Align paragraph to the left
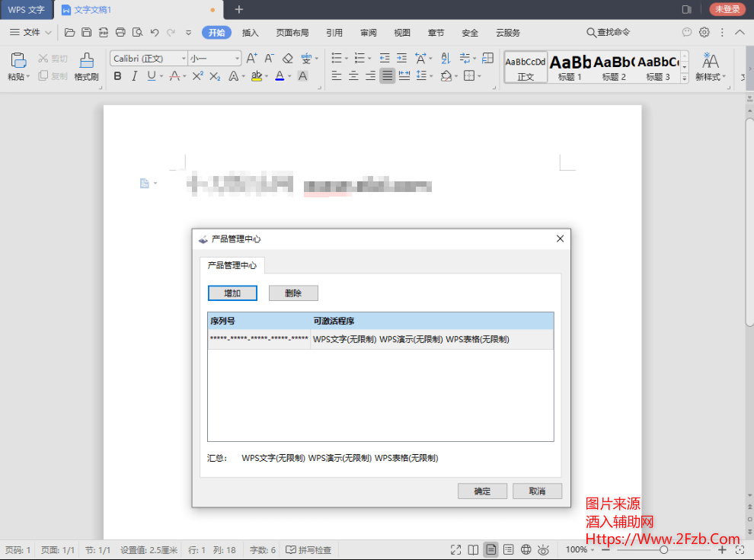The image size is (754, 560). 337,76
